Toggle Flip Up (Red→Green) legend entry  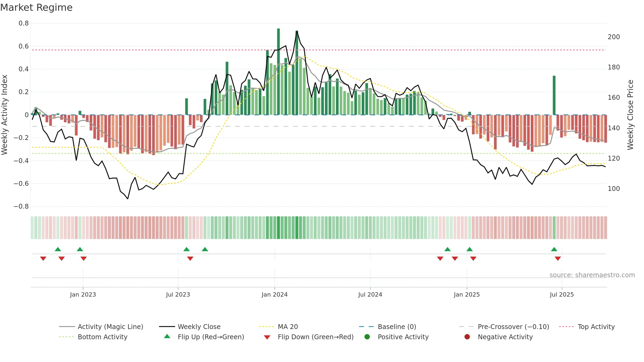pos(204,337)
